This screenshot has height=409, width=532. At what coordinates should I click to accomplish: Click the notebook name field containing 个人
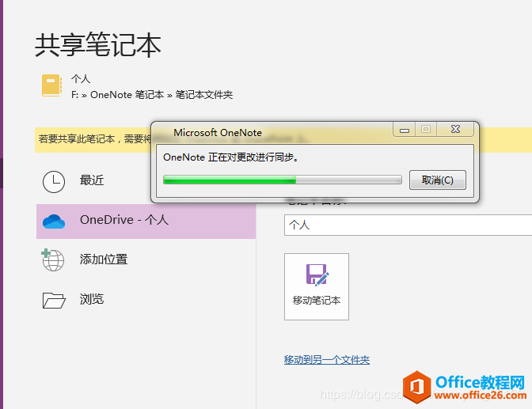pyautogui.click(x=408, y=225)
